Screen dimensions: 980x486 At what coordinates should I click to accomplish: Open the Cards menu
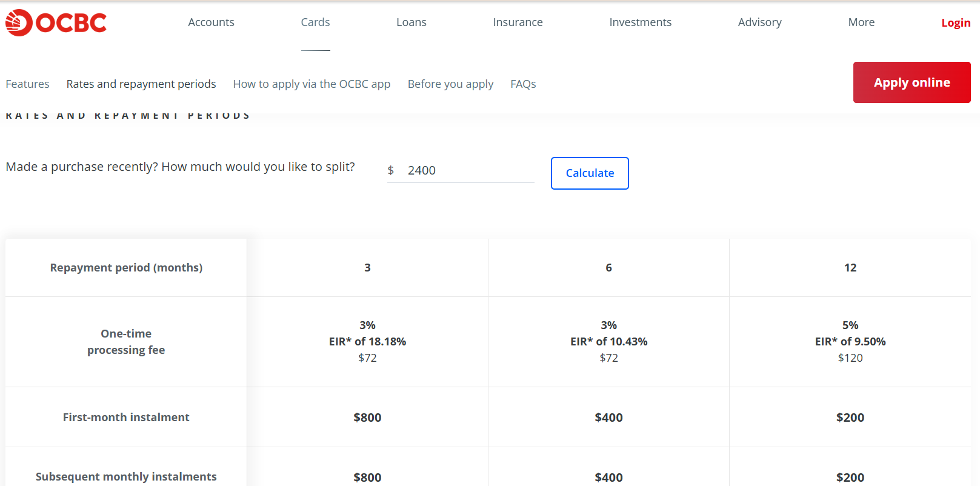(x=315, y=22)
